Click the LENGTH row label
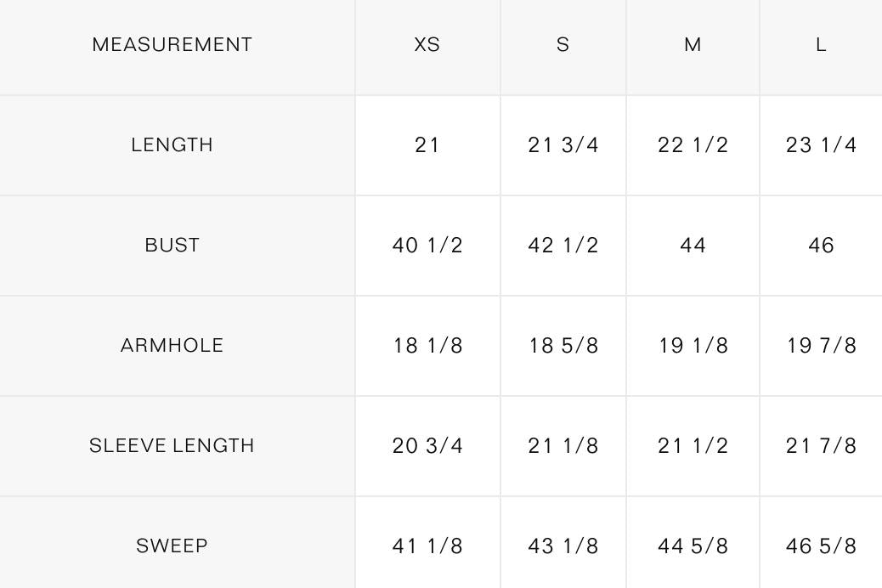882x588 pixels. tap(172, 145)
